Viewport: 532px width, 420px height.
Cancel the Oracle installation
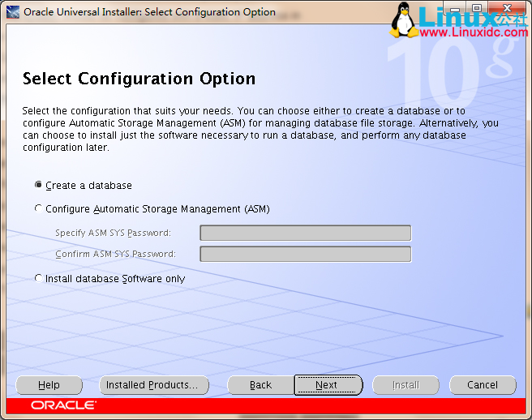coord(483,385)
